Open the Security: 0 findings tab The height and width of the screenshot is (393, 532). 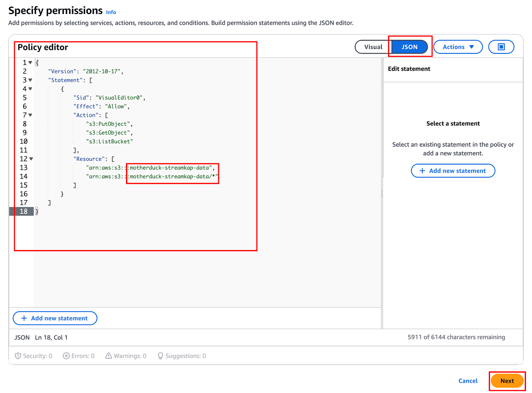click(34, 356)
